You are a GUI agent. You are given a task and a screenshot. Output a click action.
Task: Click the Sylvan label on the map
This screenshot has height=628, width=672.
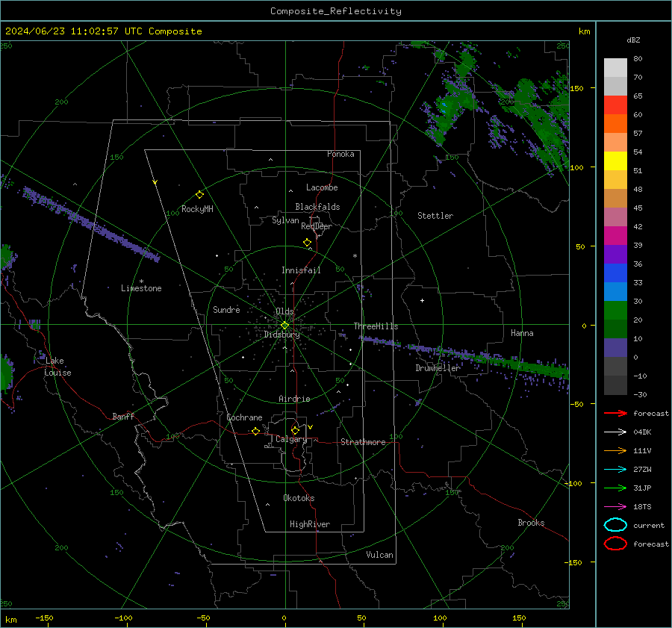click(x=285, y=220)
